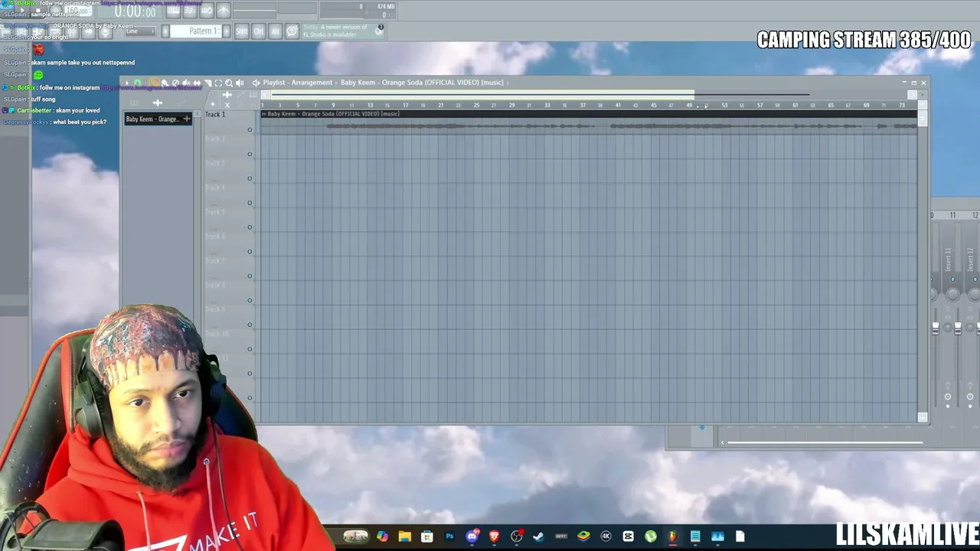Open Microsoft Store from the taskbar

pos(427,536)
